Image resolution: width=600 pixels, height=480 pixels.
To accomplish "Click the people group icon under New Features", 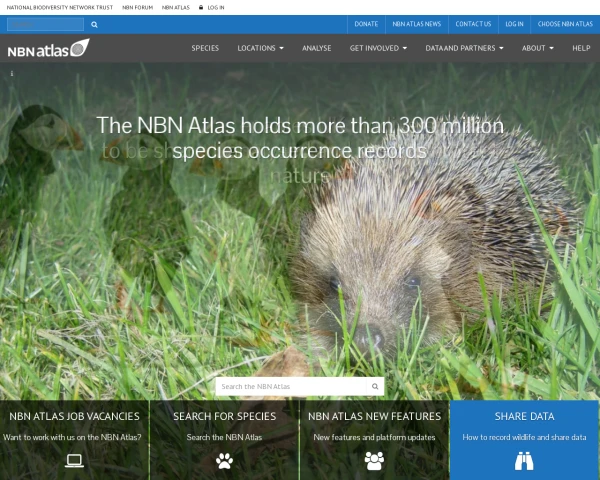I will [x=374, y=461].
